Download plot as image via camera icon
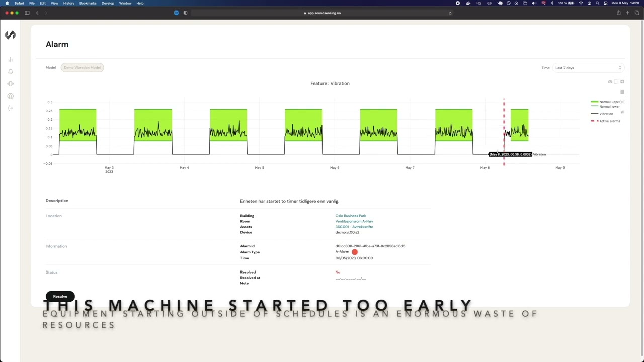Viewport: 644px width, 362px height. [x=610, y=82]
